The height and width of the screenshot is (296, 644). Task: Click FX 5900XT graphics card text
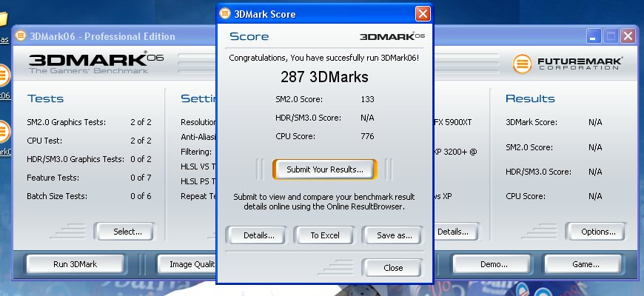pos(453,122)
